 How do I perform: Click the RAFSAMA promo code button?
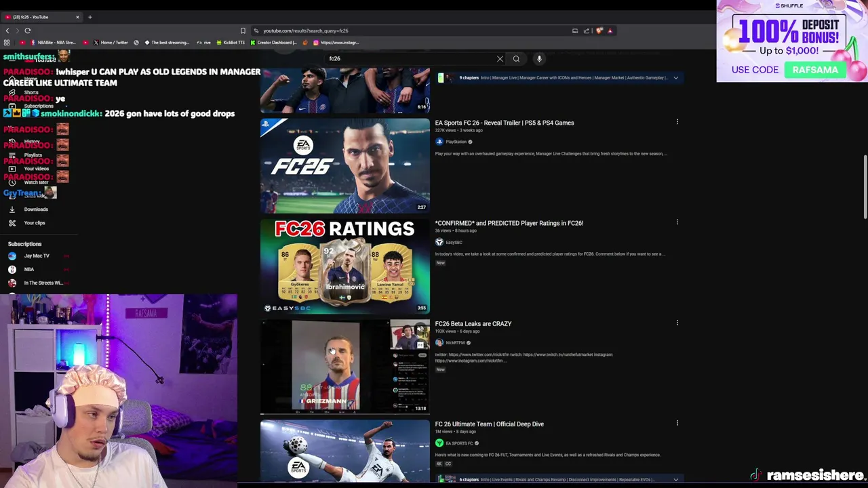[x=815, y=70]
